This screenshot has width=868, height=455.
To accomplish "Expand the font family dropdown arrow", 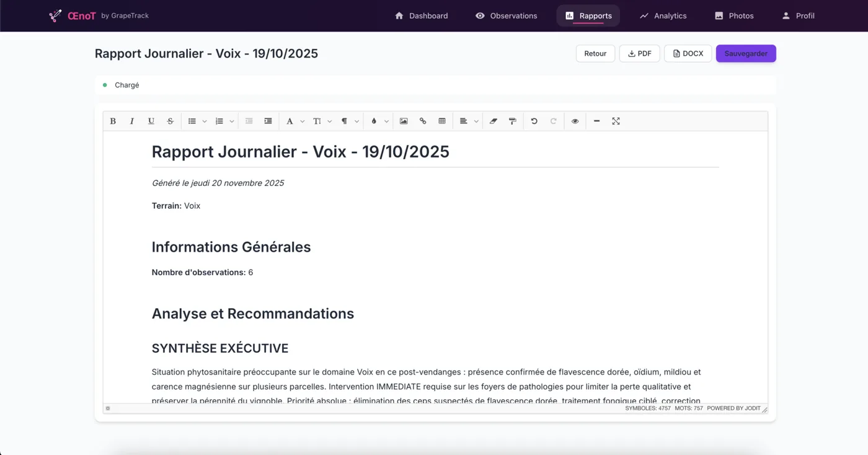I will [x=303, y=121].
